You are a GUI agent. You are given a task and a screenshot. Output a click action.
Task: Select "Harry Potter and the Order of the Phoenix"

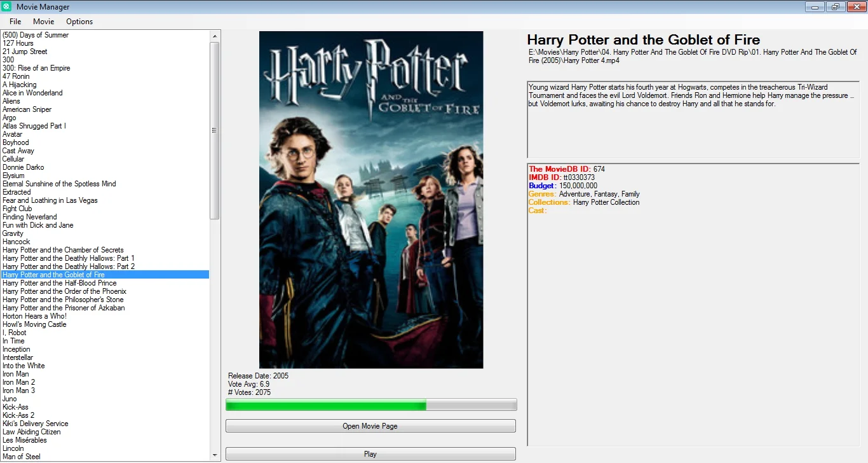point(105,291)
